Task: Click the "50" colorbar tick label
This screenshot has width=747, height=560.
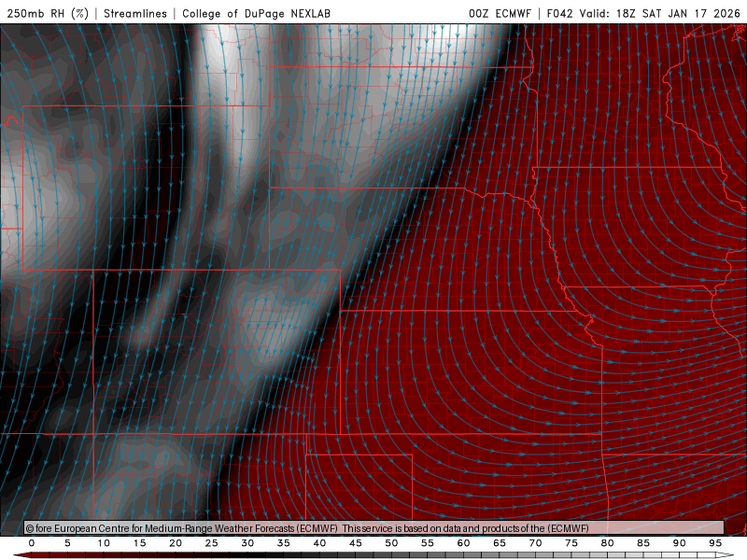Action: [391, 543]
